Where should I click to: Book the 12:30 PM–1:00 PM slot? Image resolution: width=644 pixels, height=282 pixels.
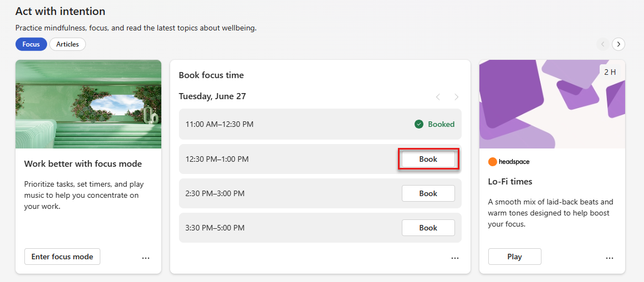click(428, 159)
